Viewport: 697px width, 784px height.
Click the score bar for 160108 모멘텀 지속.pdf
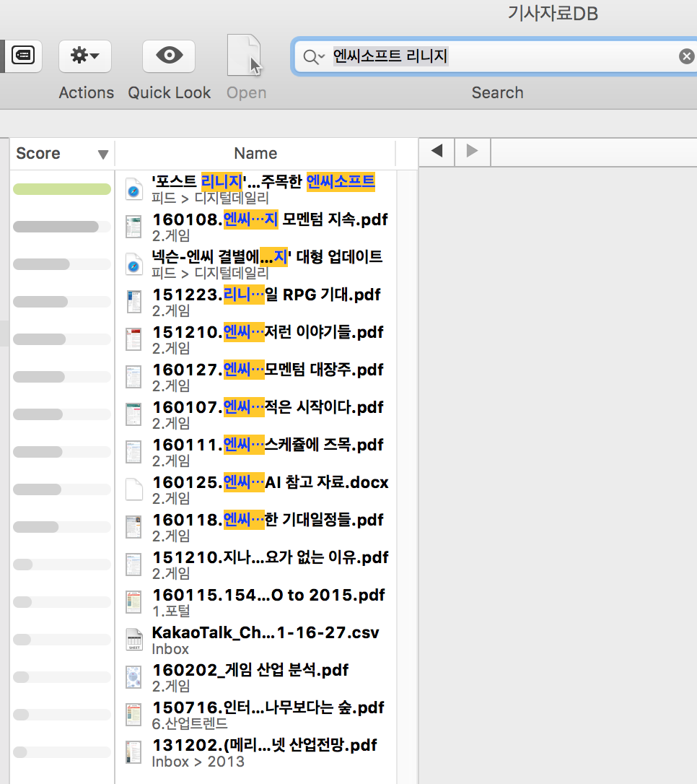click(x=62, y=227)
